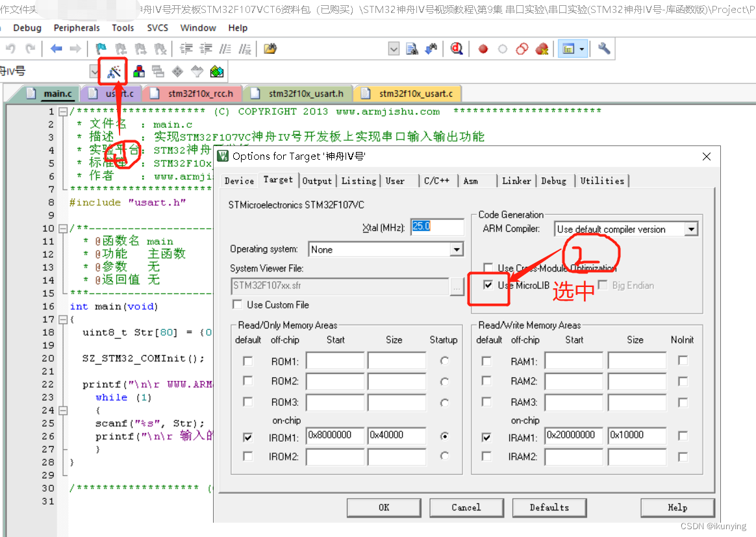Disable all breakpoints double-circle icon
The height and width of the screenshot is (537, 756).
pos(522,49)
